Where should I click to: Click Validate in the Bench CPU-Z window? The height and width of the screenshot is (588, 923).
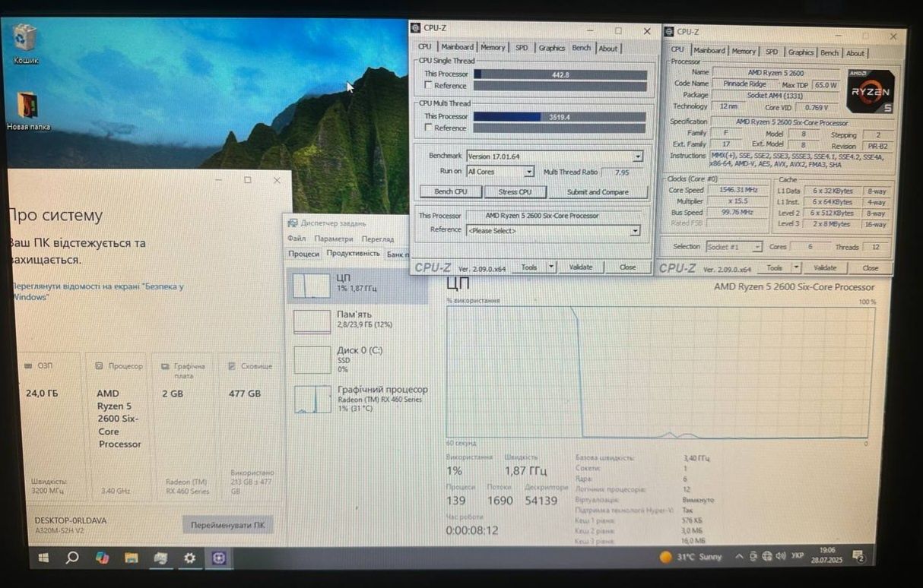click(x=581, y=267)
